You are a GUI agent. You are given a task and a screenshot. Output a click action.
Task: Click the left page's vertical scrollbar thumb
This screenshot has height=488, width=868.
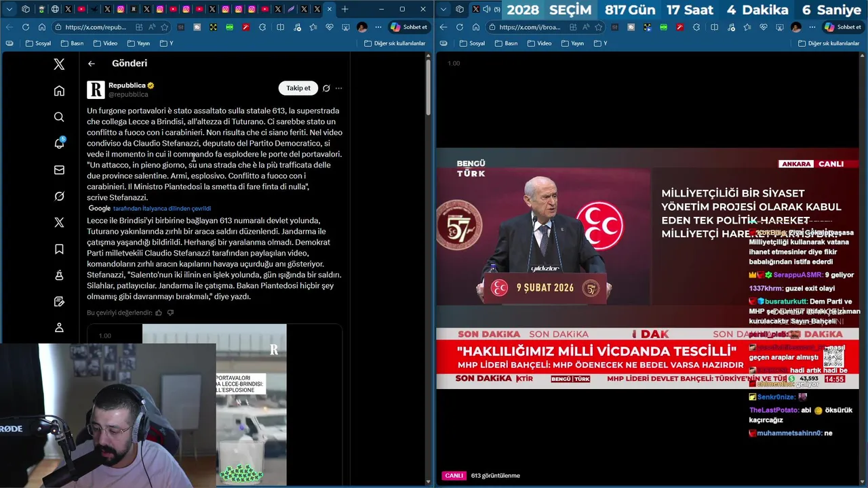[428, 87]
